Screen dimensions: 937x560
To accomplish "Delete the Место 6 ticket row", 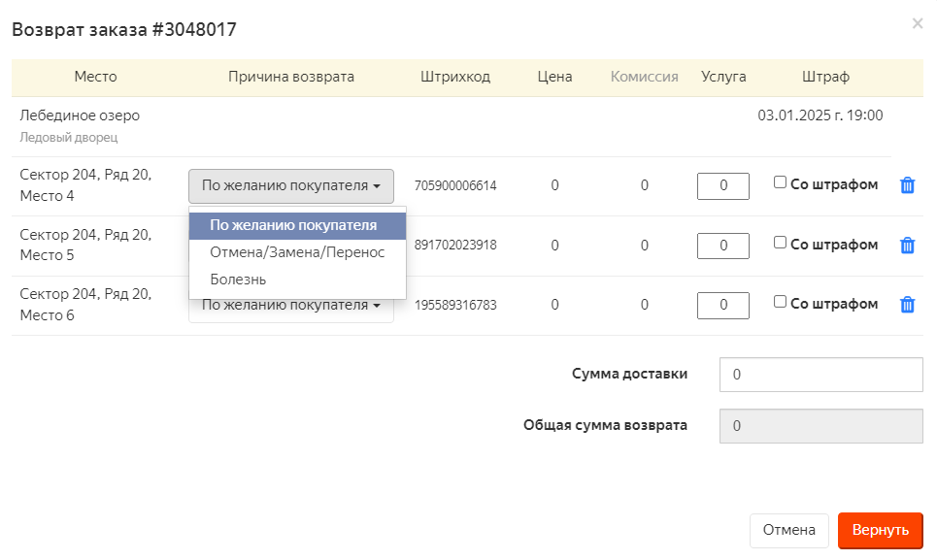I will coord(907,305).
